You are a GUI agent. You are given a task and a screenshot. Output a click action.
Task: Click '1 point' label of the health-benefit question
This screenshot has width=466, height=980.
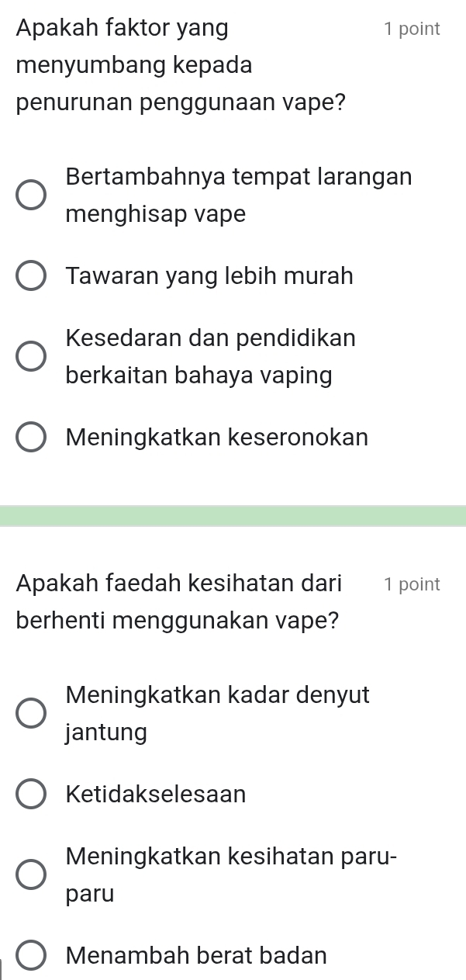(411, 584)
